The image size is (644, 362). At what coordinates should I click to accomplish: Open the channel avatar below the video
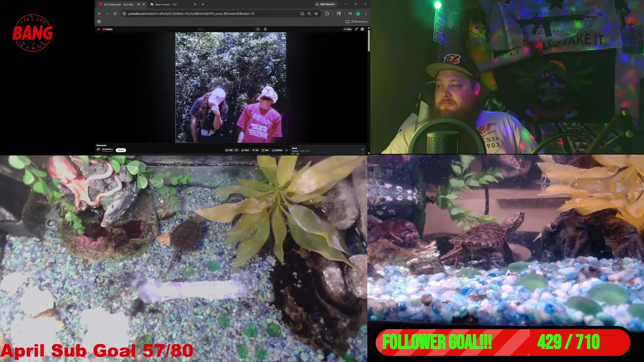pyautogui.click(x=99, y=150)
